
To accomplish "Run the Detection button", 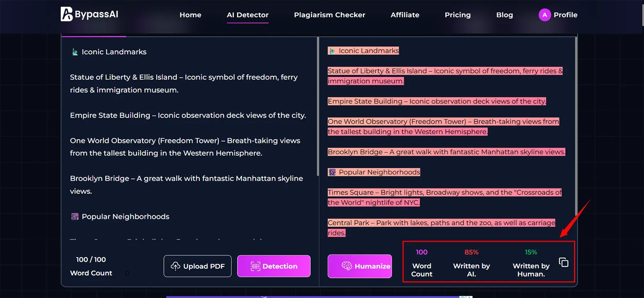I will coord(274,266).
